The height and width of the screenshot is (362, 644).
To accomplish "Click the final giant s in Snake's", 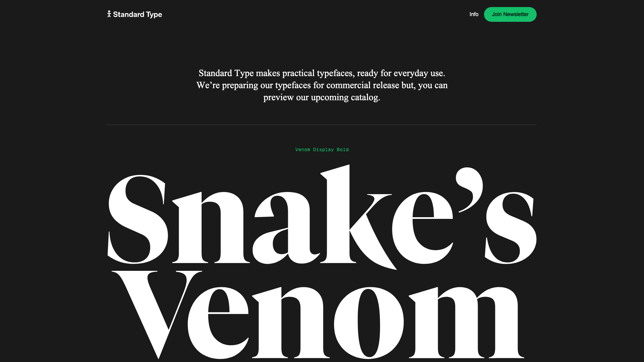I will pos(511,228).
